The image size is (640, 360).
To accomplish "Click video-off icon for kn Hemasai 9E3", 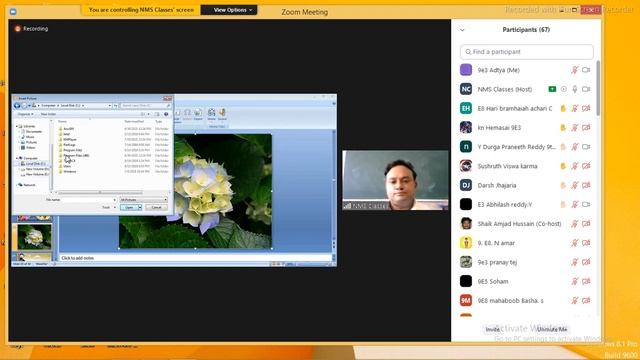I will coord(586,128).
